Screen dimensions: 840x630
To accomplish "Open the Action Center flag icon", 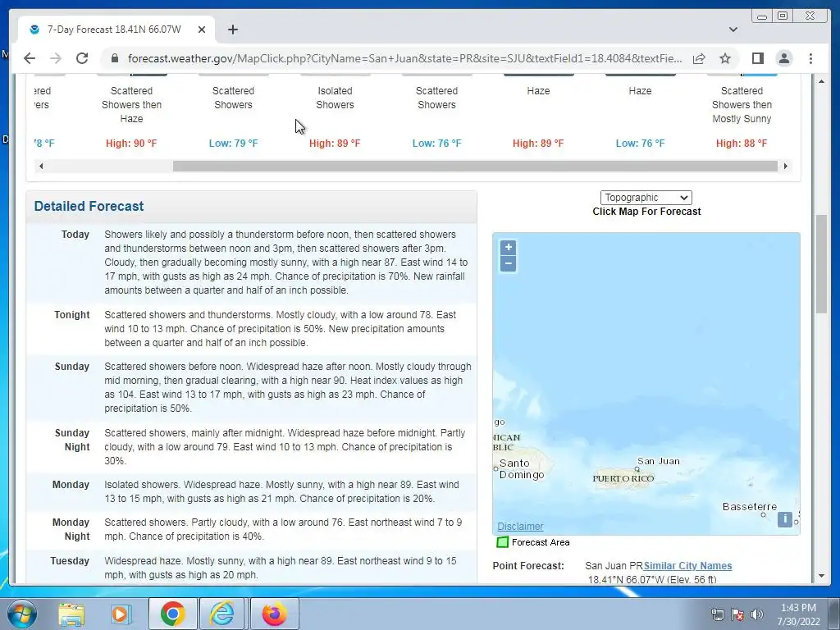I will pos(737,614).
